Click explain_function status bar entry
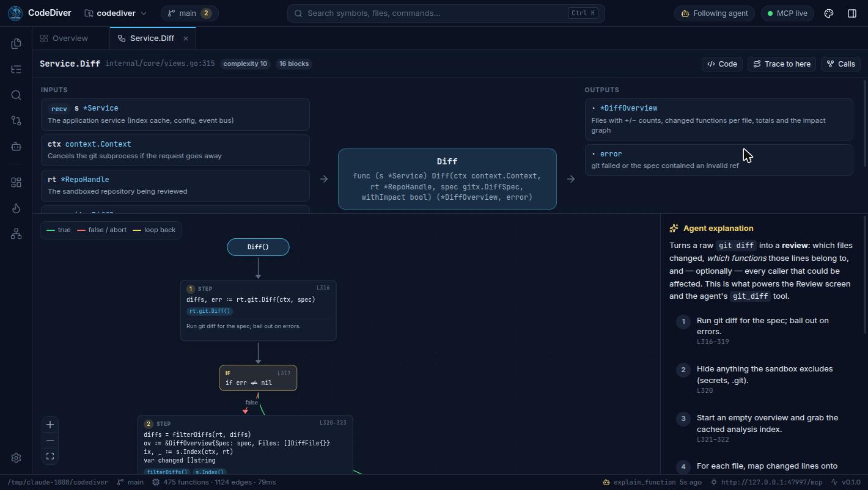The width and height of the screenshot is (868, 490). point(652,483)
